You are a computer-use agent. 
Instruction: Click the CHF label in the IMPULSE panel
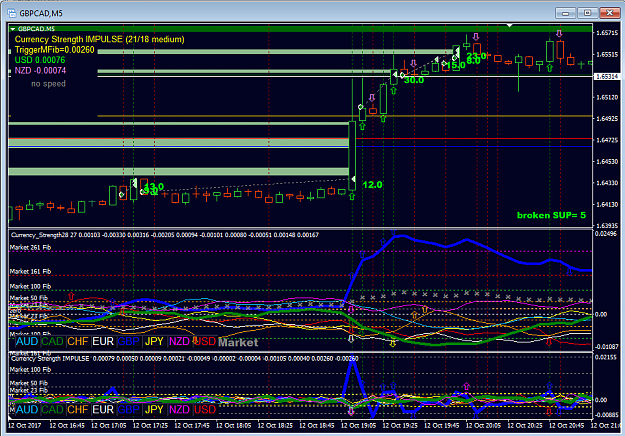click(x=78, y=409)
